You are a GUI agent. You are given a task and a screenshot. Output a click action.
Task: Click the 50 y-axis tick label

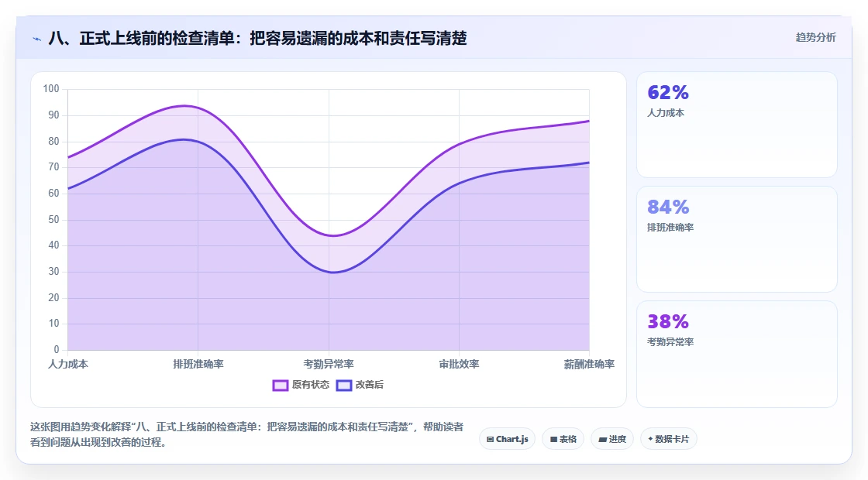pos(53,220)
